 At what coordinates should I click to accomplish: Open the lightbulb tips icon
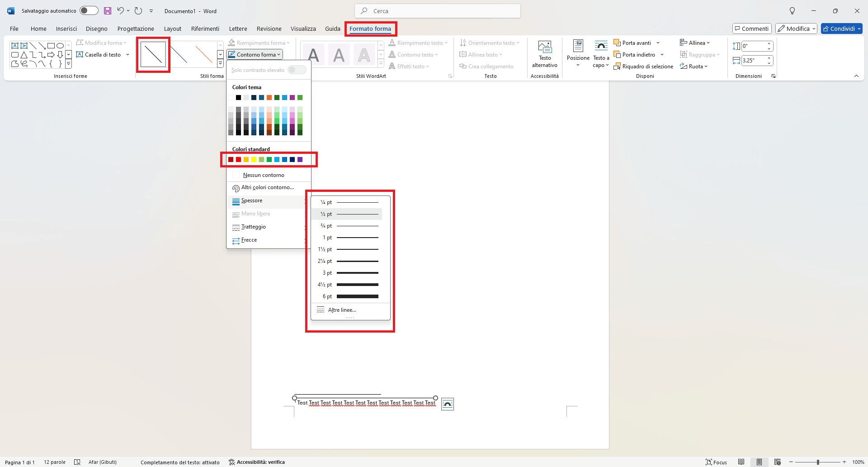pos(792,11)
